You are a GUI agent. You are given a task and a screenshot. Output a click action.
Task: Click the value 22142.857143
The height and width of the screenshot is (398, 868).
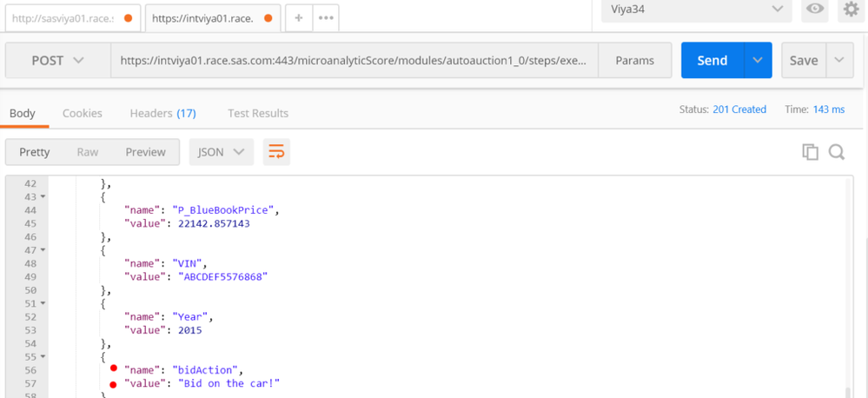coord(214,223)
